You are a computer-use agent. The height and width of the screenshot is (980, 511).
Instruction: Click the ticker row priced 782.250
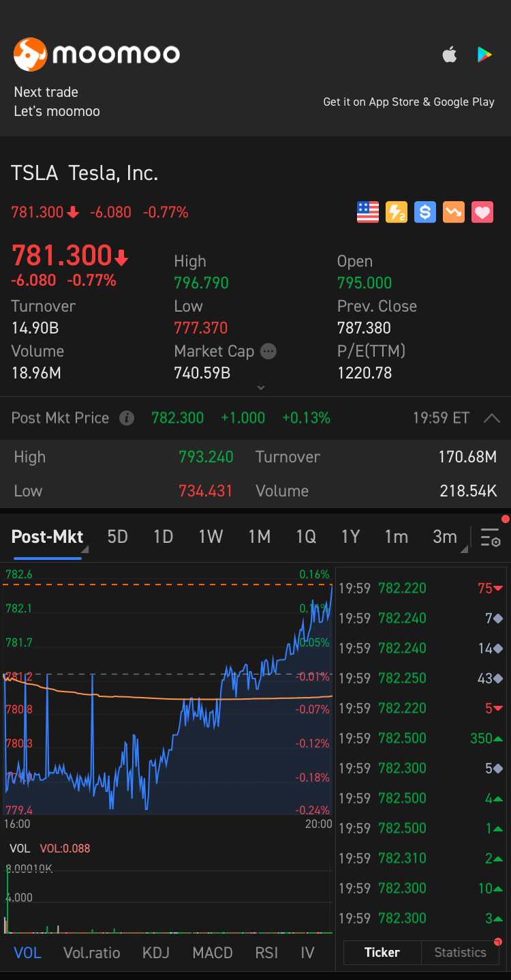tap(421, 678)
